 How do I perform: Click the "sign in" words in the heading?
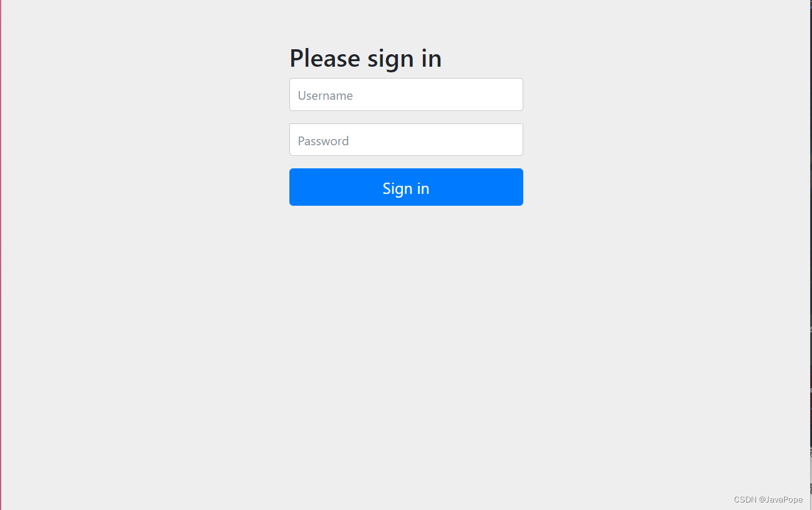pos(405,59)
